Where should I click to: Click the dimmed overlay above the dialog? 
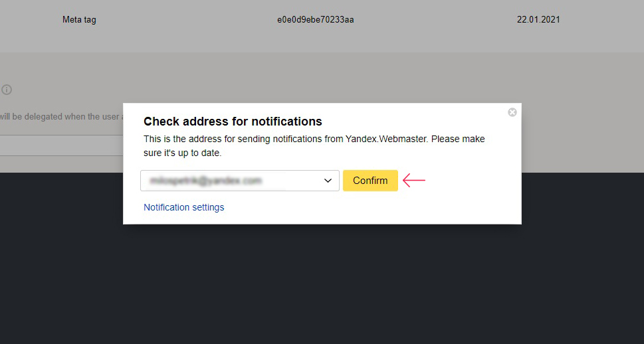pos(322,78)
